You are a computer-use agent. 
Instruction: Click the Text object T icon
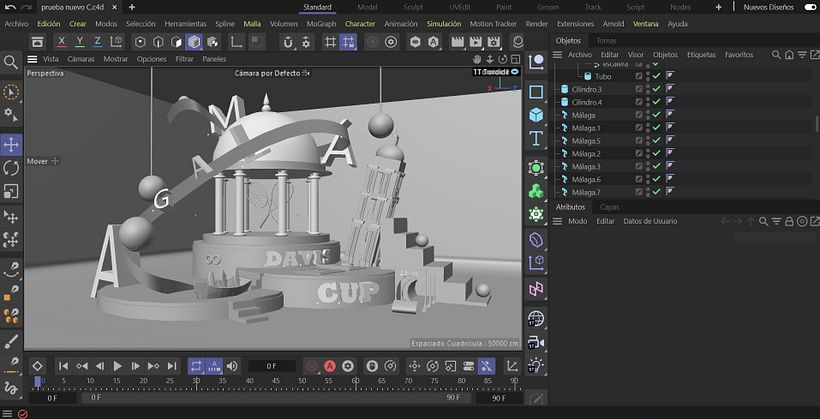click(536, 139)
